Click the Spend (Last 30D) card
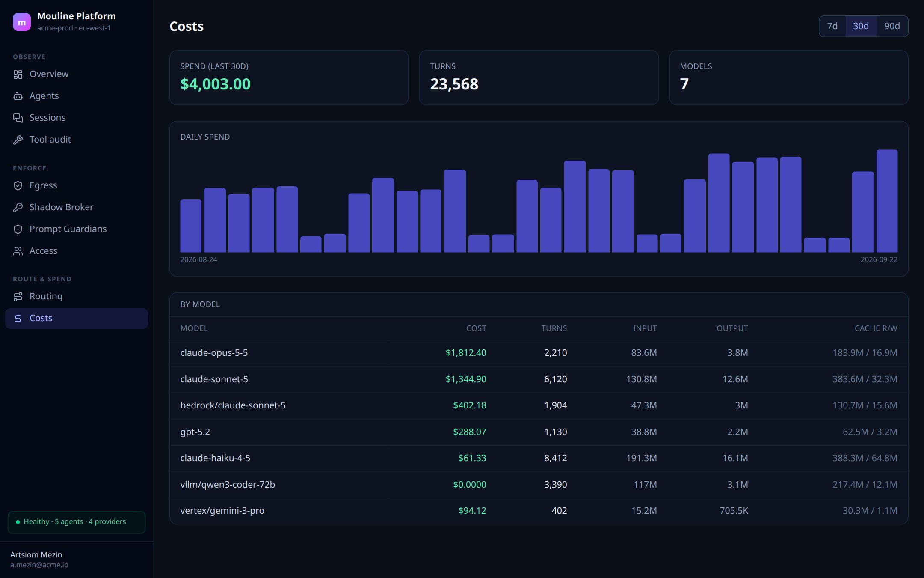The width and height of the screenshot is (924, 578). pos(289,77)
